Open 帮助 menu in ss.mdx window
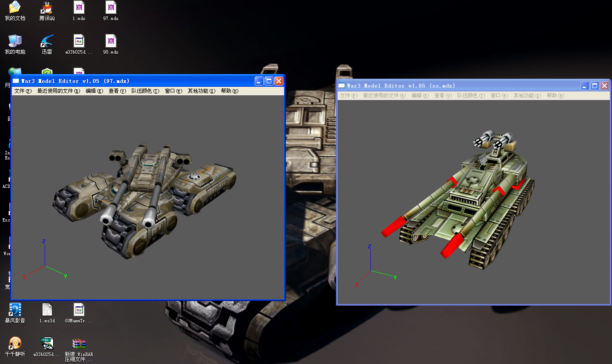612x364 pixels. [555, 96]
